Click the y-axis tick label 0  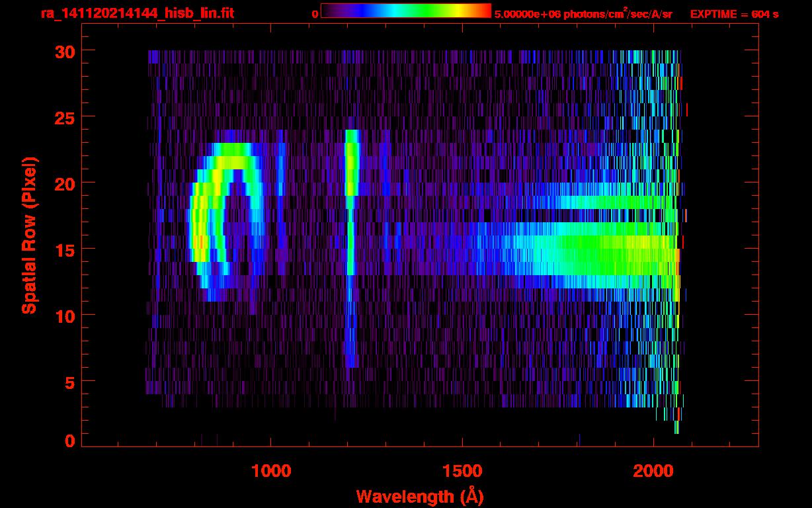69,440
